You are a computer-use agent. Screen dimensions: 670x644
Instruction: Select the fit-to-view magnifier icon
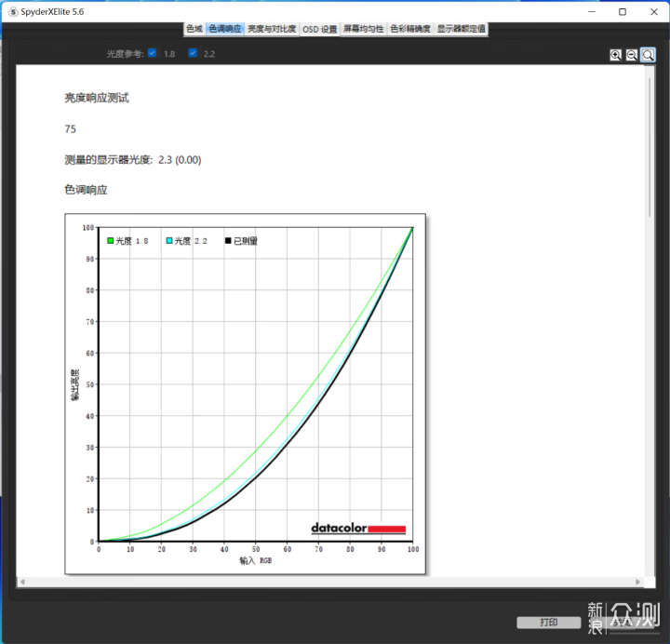[648, 55]
